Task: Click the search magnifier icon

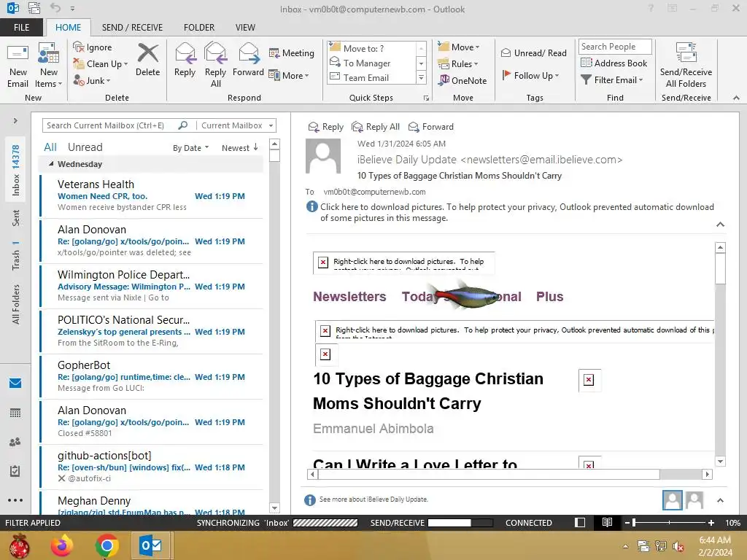Action: pyautogui.click(x=182, y=125)
